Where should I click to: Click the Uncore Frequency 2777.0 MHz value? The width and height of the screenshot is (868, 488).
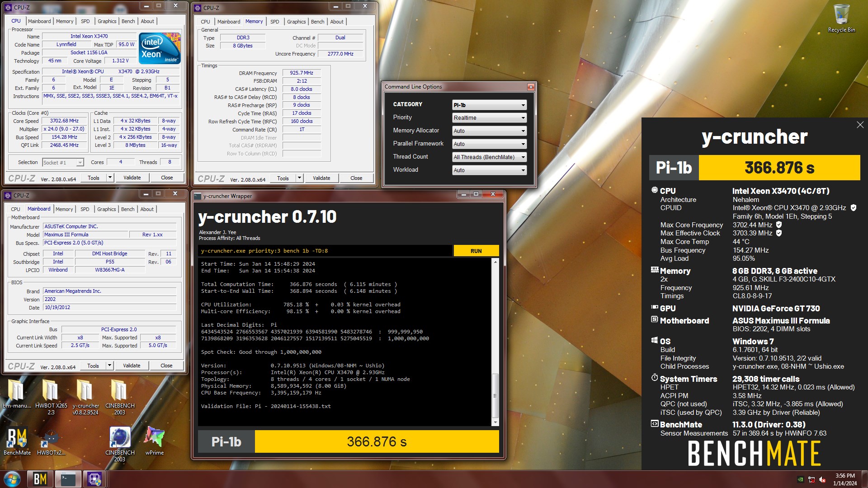(340, 54)
